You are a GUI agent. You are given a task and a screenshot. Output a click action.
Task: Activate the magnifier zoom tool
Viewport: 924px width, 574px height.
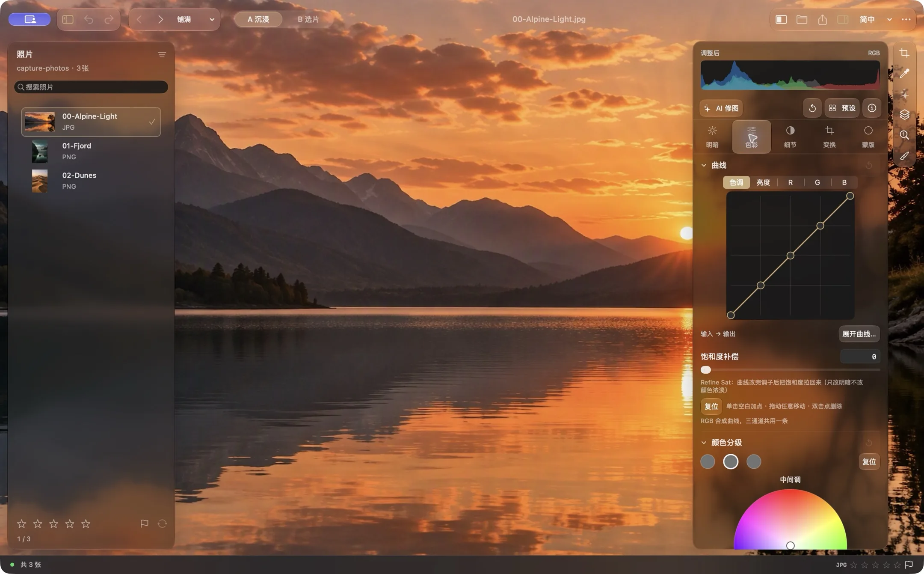904,135
